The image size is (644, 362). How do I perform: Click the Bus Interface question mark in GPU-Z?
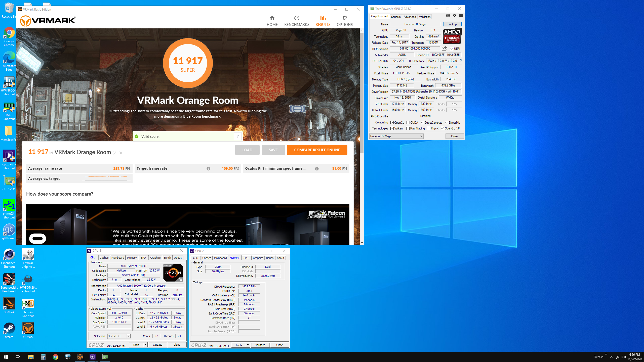click(x=461, y=61)
